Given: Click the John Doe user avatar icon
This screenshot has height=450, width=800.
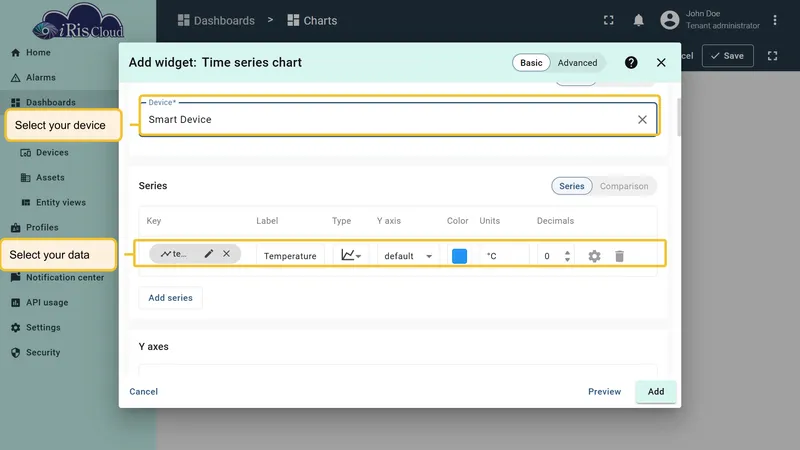Looking at the screenshot, I should (x=669, y=20).
